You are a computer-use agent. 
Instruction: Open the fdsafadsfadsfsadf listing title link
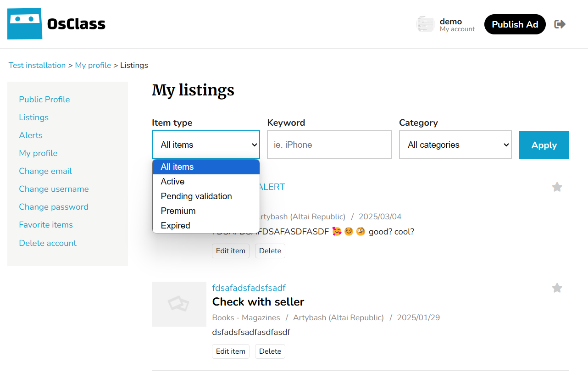point(249,288)
